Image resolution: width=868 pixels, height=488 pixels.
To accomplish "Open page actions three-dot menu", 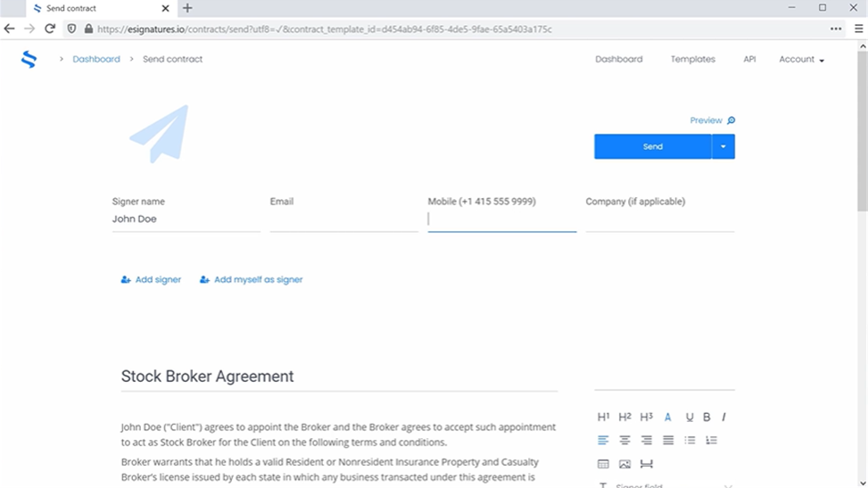I will point(836,29).
